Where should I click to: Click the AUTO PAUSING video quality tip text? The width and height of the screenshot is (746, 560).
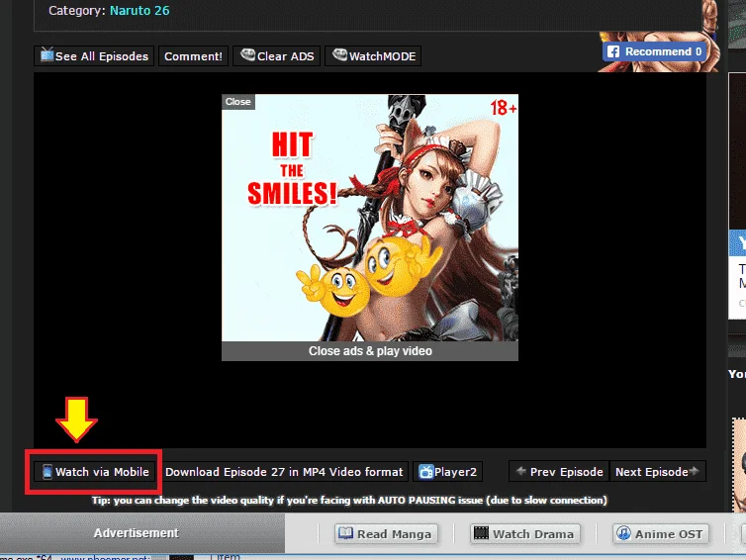tap(349, 501)
